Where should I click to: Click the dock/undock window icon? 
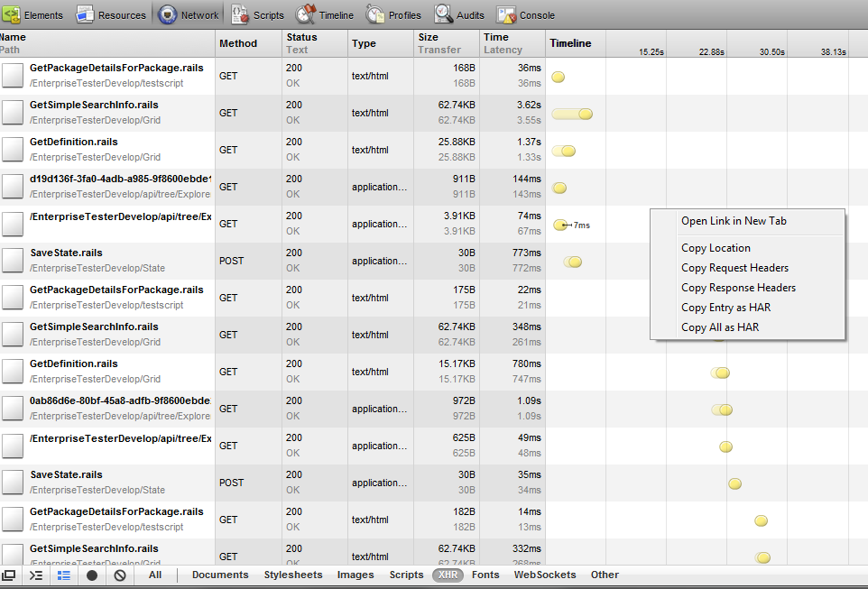9,575
